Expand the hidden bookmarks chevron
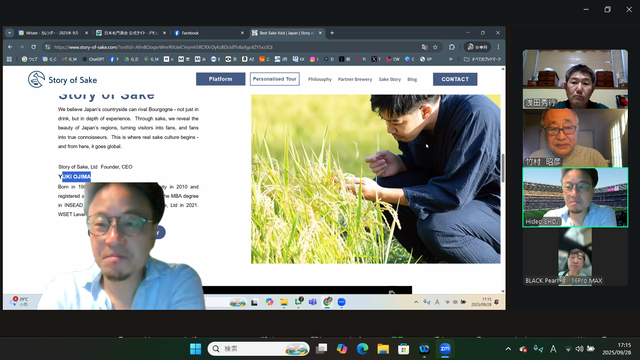The height and width of the screenshot is (360, 640). point(451,59)
